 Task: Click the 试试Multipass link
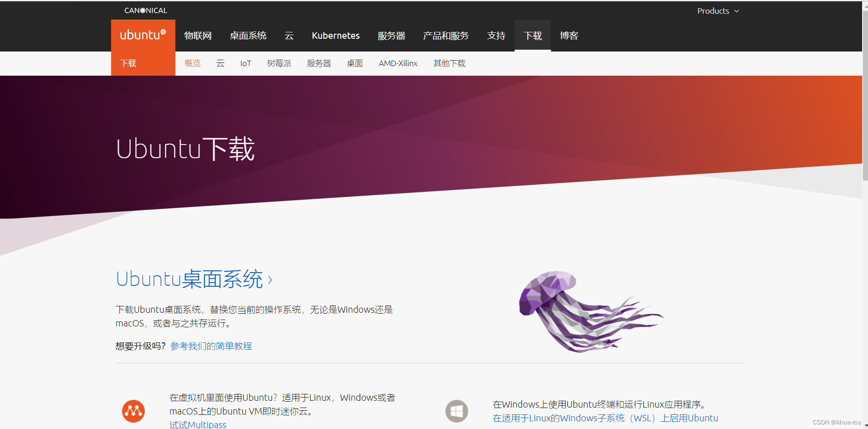click(198, 424)
